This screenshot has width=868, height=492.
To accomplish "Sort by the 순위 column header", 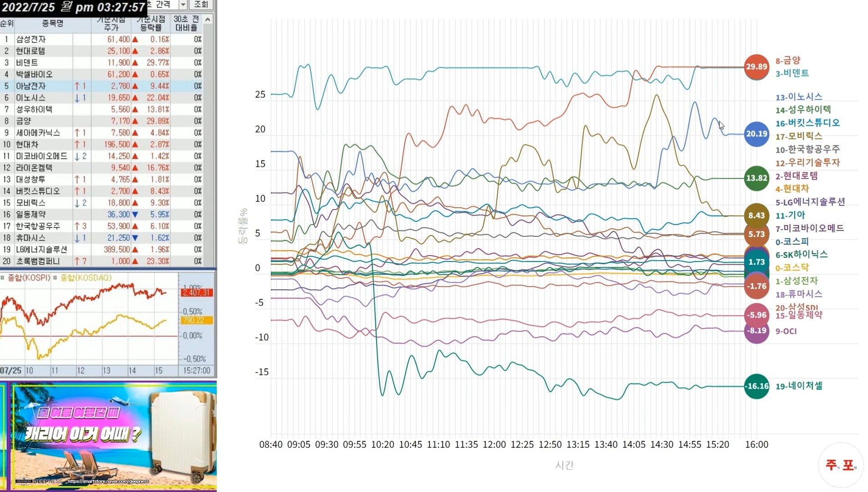I will tap(7, 23).
